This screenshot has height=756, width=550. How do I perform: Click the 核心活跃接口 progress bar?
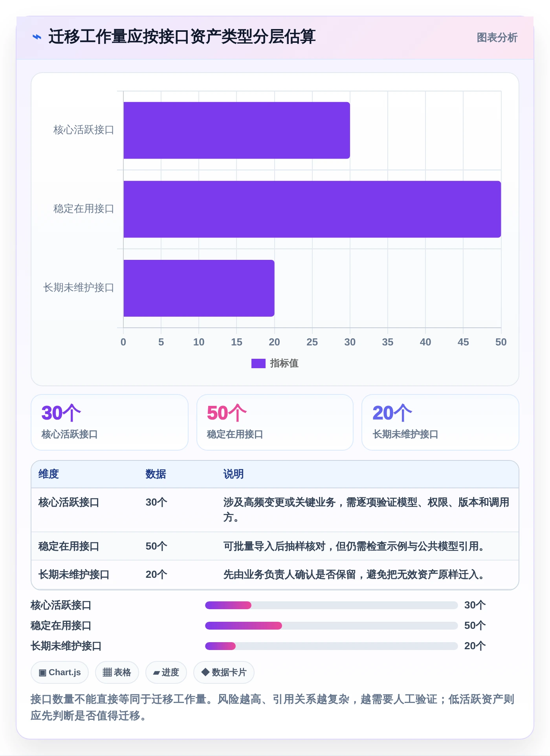pos(332,605)
